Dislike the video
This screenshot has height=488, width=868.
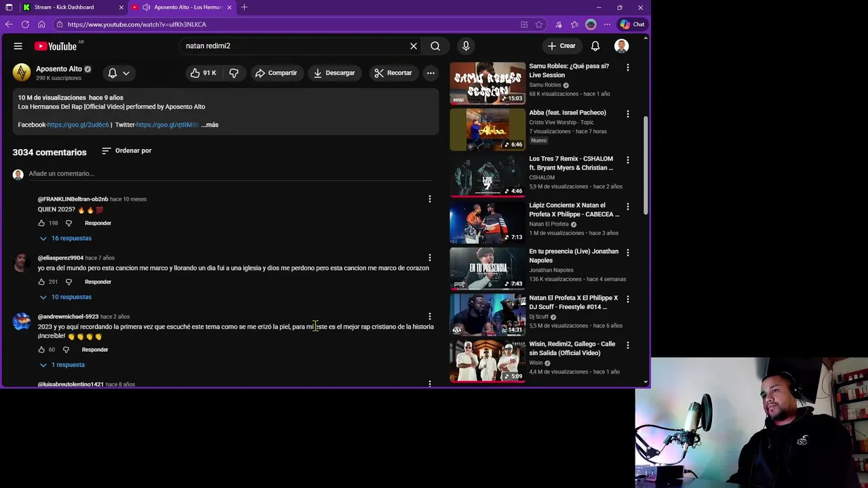(234, 73)
